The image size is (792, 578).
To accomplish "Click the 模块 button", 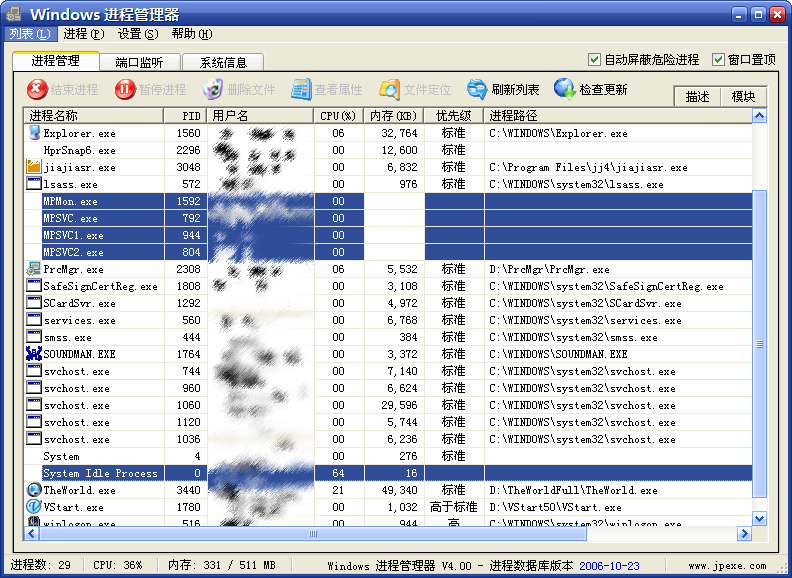I will 744,97.
